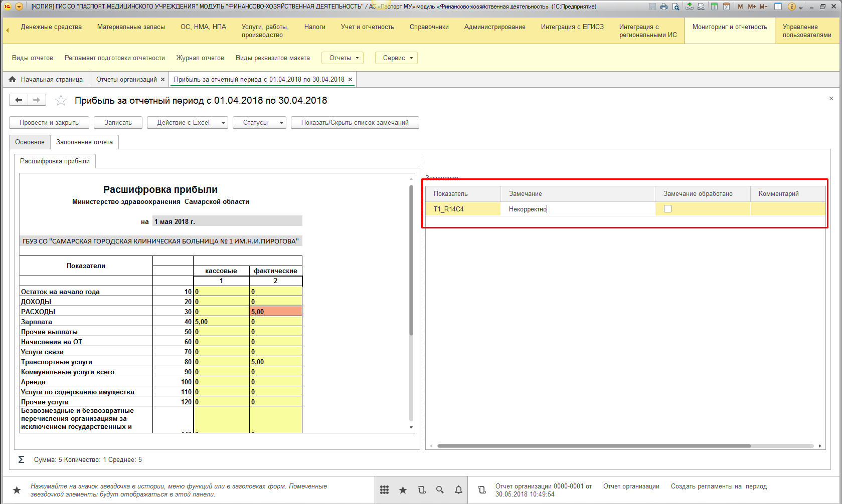The width and height of the screenshot is (842, 504).
Task: Expand the 'Действие с Excel' dropdown
Action: pos(188,123)
